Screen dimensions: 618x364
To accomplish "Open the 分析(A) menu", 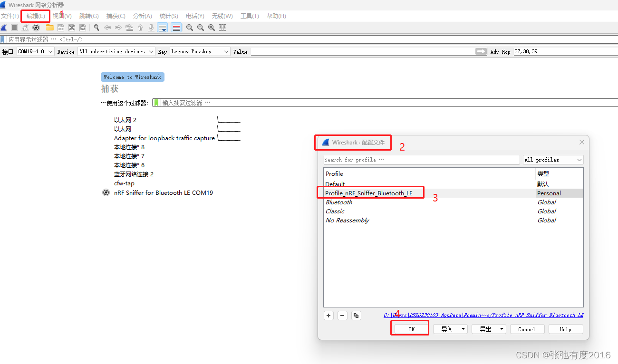I will (x=143, y=16).
